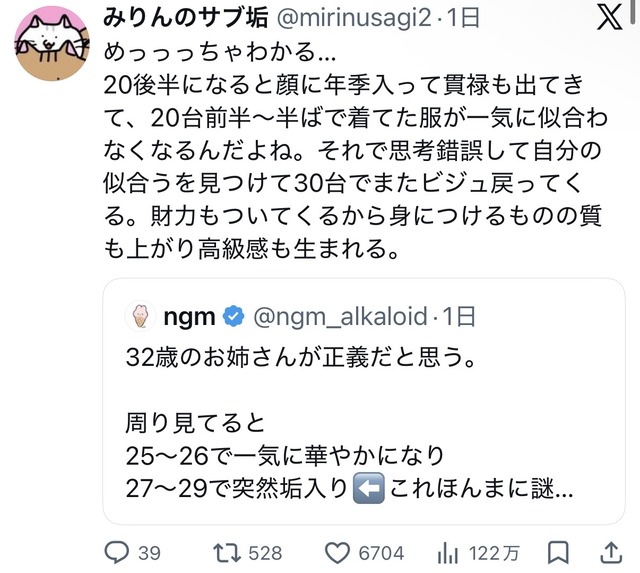Image resolution: width=640 pixels, height=573 pixels.
Task: Click ngm's blue verified badge
Action: pyautogui.click(x=234, y=316)
